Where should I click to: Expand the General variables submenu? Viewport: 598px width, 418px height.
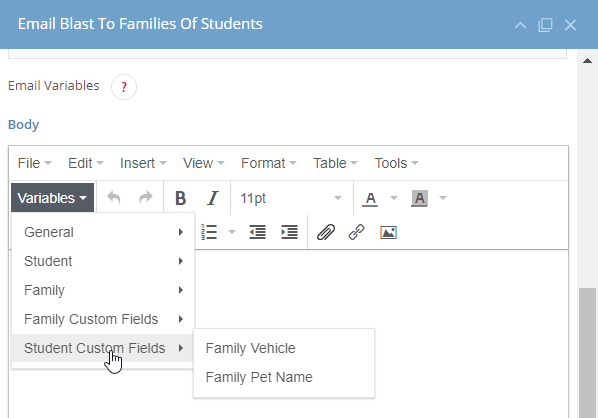pyautogui.click(x=103, y=232)
